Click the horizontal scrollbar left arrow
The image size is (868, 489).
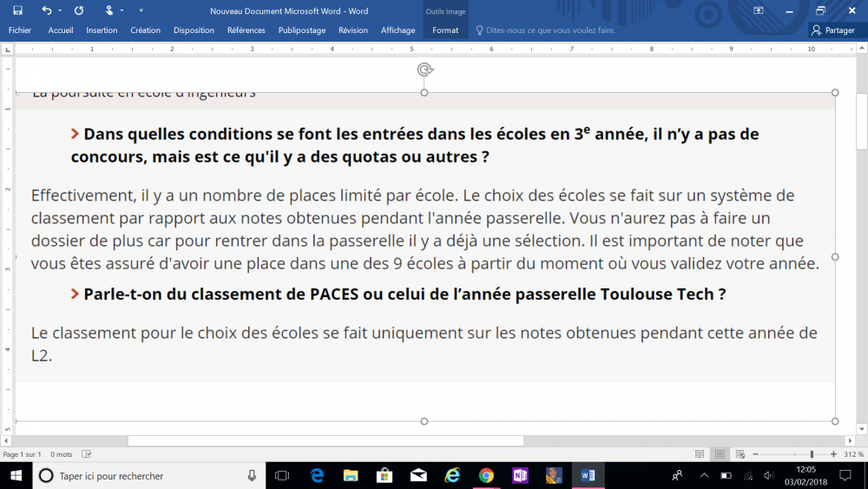point(6,441)
